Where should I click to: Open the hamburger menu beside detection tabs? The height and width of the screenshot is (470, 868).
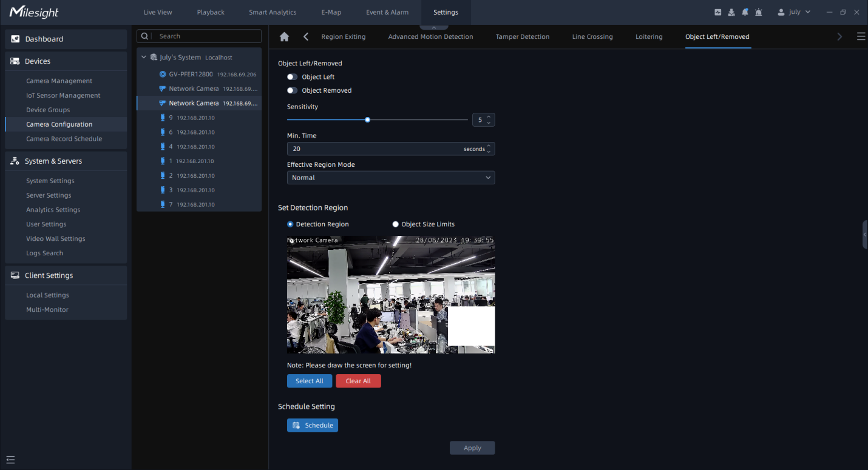coord(861,37)
